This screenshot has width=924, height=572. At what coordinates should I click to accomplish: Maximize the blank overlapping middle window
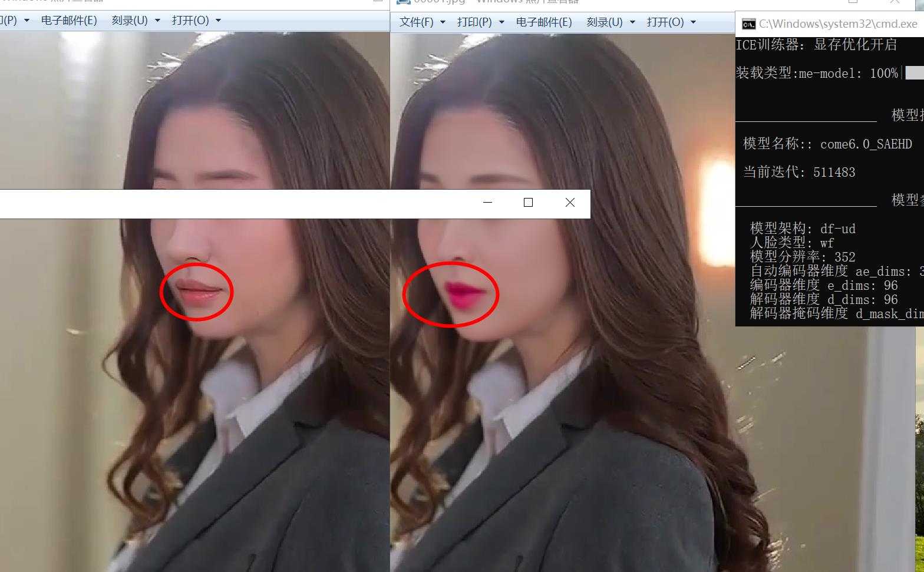(x=528, y=202)
